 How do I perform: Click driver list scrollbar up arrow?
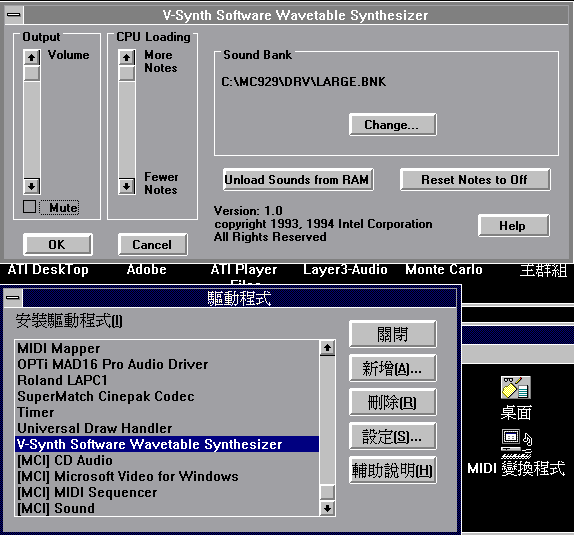pos(327,348)
